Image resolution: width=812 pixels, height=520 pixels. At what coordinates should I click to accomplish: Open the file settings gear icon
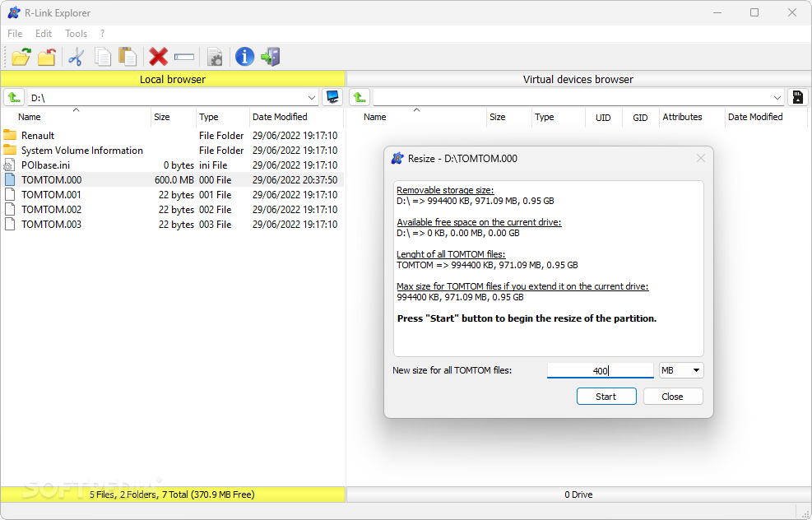point(215,57)
